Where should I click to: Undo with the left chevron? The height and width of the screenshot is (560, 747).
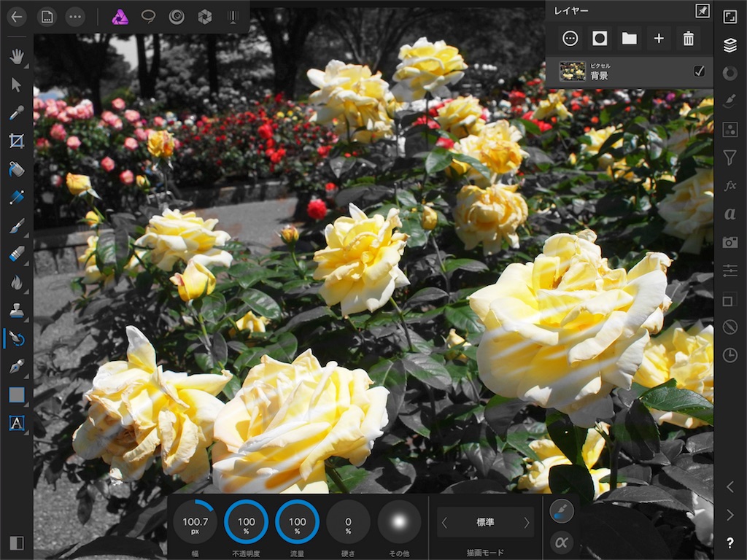coord(729,486)
